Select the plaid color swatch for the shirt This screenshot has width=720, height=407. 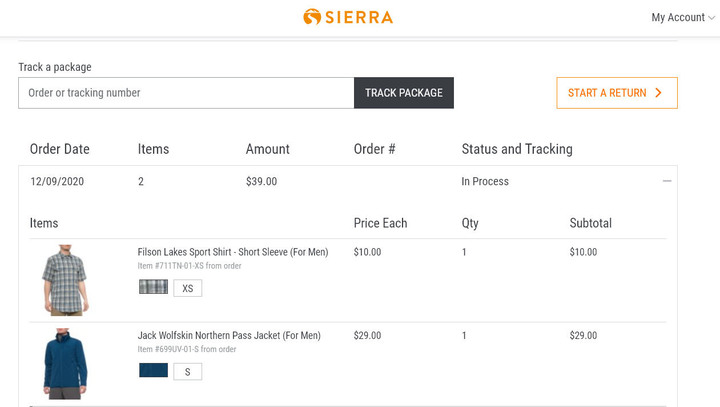point(153,287)
